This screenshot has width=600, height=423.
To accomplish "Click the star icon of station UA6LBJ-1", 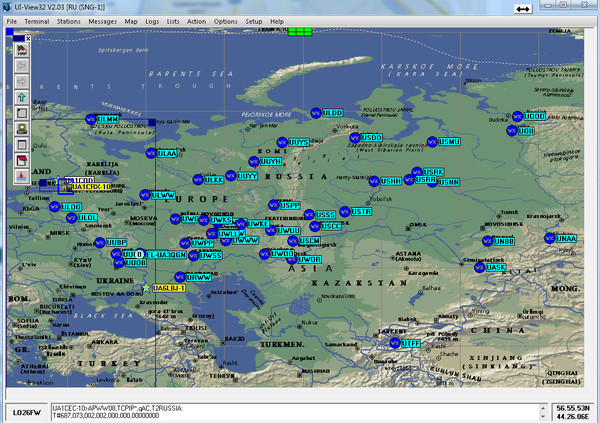I will [x=146, y=288].
